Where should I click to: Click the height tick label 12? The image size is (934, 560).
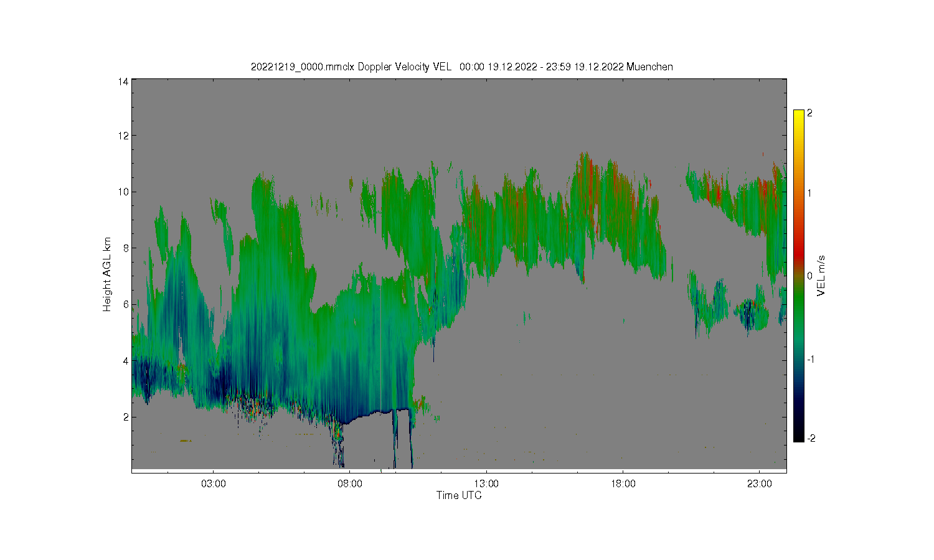(123, 136)
